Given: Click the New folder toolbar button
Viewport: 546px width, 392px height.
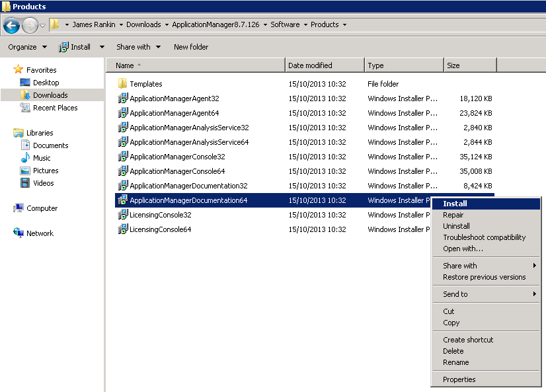Looking at the screenshot, I should pyautogui.click(x=191, y=47).
